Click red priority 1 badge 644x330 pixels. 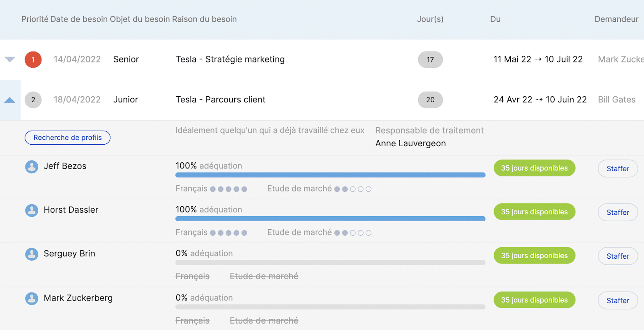click(x=33, y=60)
